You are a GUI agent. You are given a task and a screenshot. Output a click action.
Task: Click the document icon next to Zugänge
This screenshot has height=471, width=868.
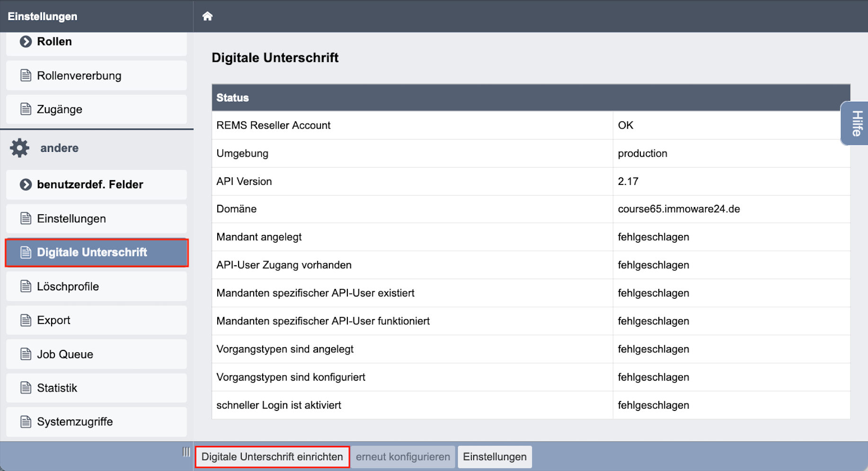pyautogui.click(x=26, y=109)
